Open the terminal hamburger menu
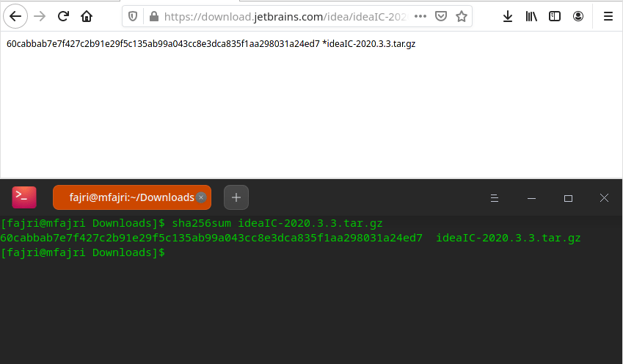623x364 pixels. click(495, 198)
